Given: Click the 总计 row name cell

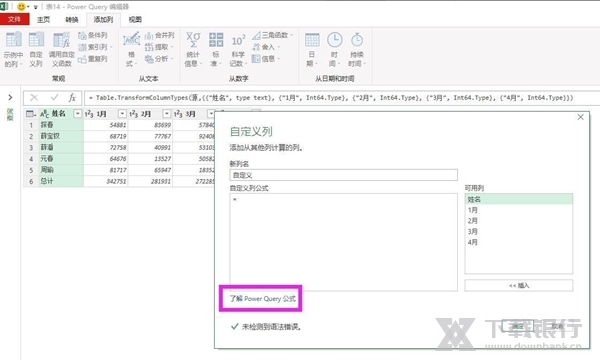Looking at the screenshot, I should click(x=61, y=181).
